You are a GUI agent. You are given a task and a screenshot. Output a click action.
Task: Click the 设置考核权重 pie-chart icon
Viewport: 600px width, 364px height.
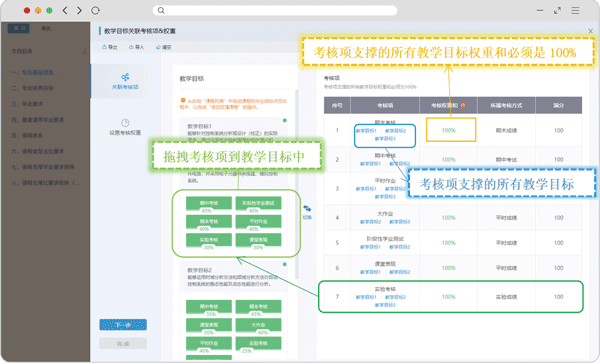coord(125,123)
